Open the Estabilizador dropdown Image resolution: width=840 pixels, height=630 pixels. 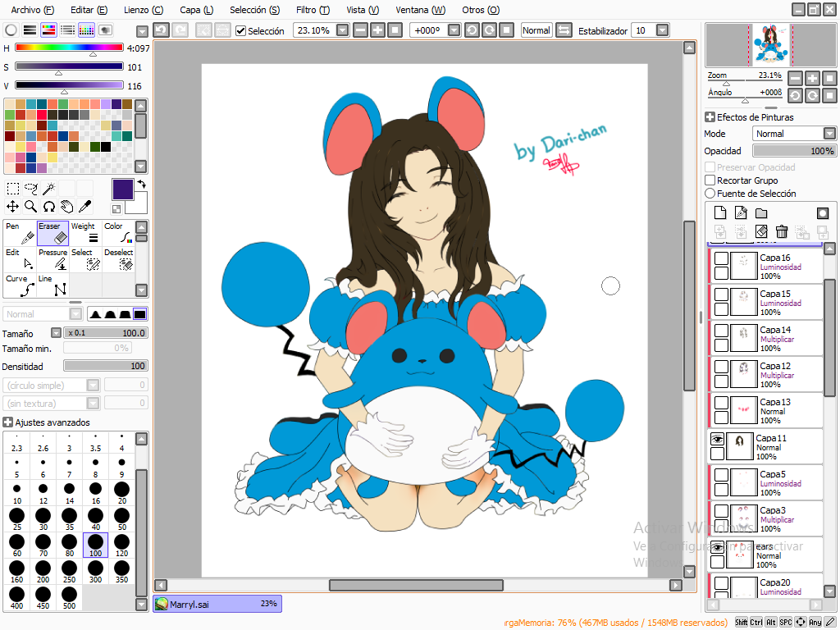(663, 30)
